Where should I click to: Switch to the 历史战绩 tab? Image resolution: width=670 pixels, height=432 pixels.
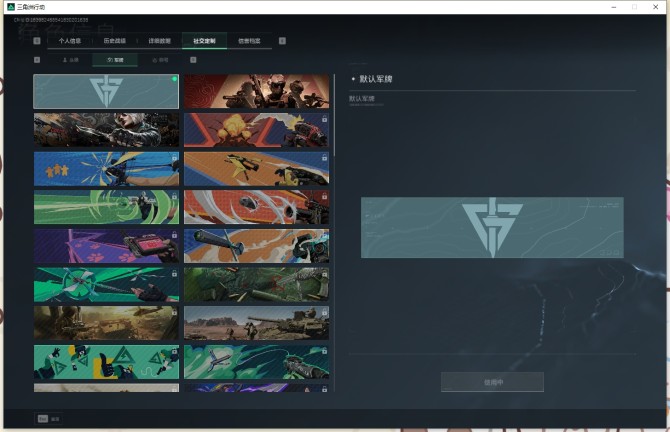click(x=115, y=41)
